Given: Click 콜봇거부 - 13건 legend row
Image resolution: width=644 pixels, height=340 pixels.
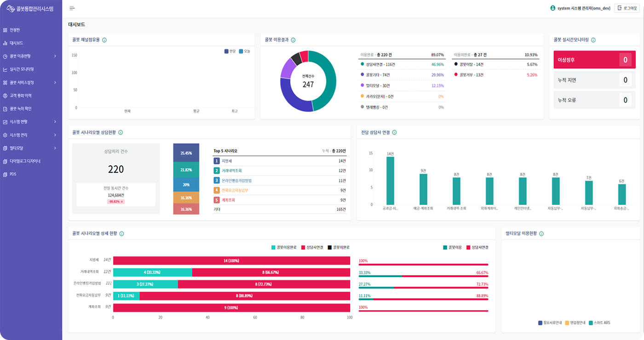Looking at the screenshot, I should [496, 75].
